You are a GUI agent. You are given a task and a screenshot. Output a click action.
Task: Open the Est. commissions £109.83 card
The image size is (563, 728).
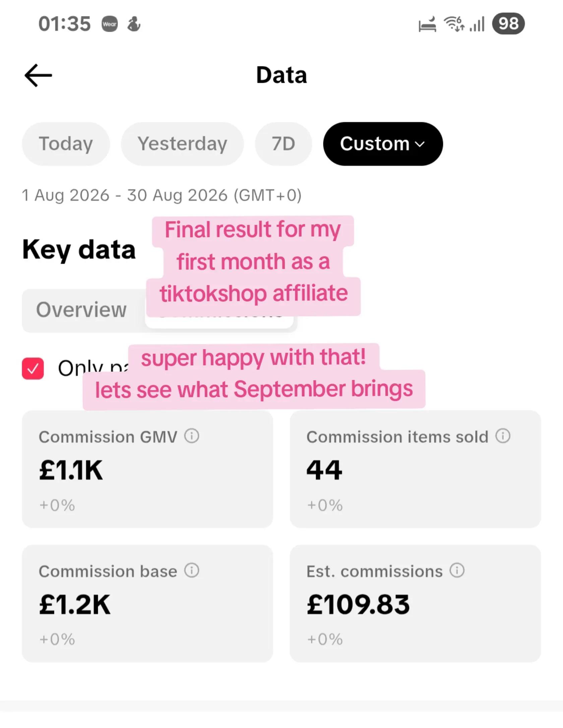[x=415, y=604]
